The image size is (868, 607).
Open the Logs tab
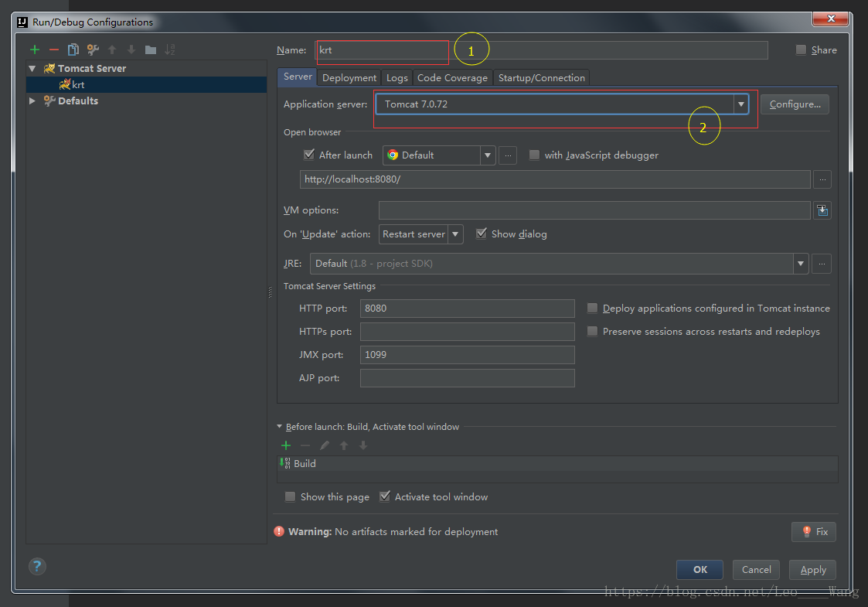(397, 78)
